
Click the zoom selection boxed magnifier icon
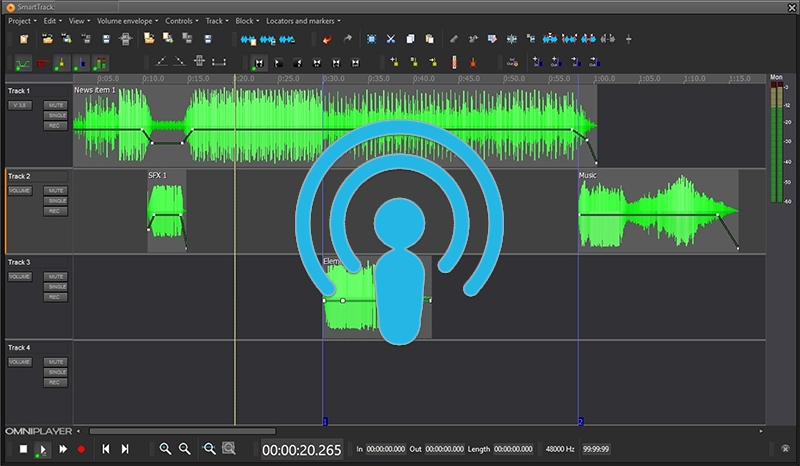point(229,449)
